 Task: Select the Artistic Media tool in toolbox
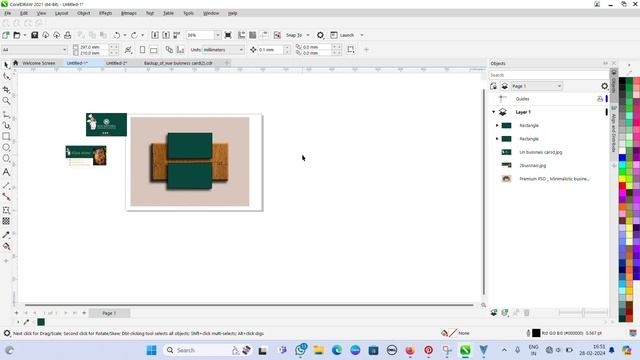tap(6, 125)
